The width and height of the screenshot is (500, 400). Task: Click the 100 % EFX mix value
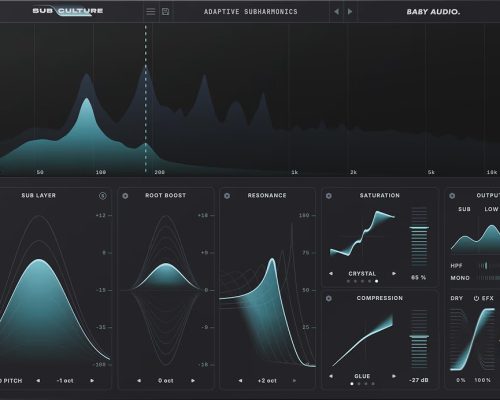coord(482,380)
